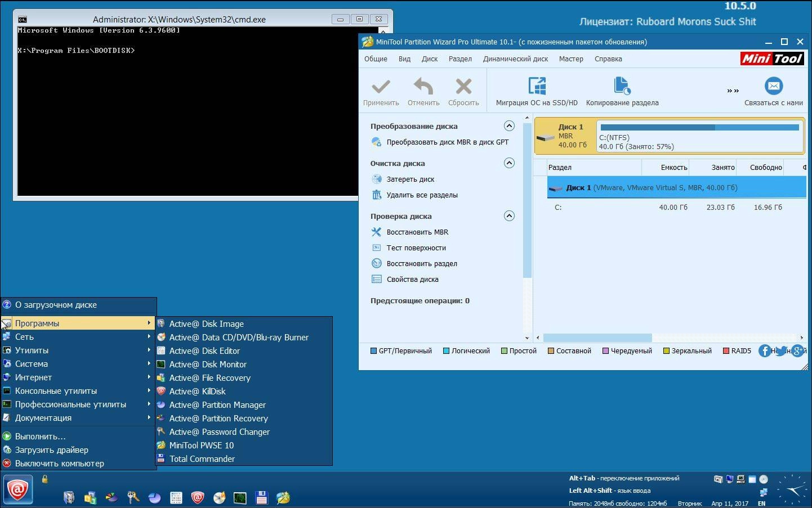Open the Динамический диск menu

pyautogui.click(x=515, y=59)
